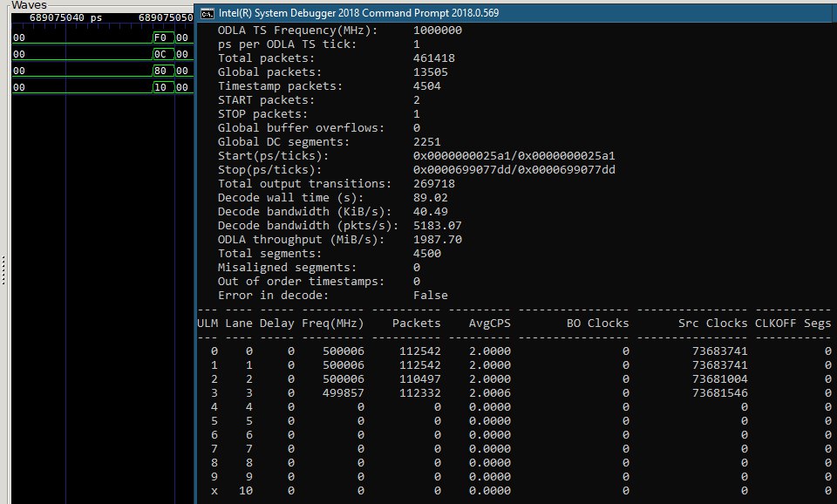Click the BO Clocks column header
837x504 pixels.
click(x=598, y=324)
